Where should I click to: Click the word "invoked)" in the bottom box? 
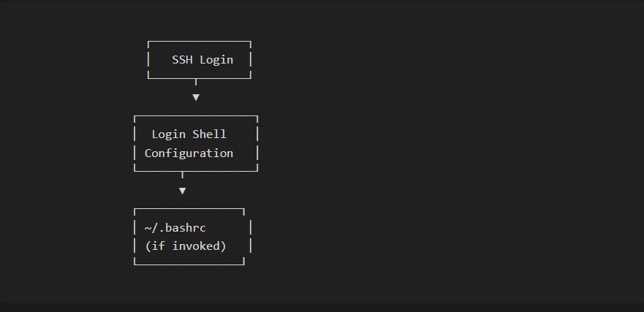(x=200, y=246)
